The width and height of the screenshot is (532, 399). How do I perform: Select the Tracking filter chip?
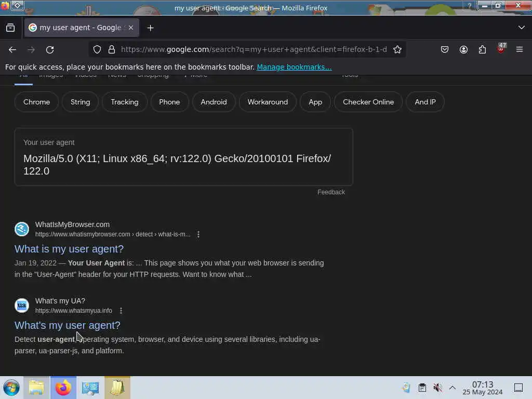click(x=125, y=102)
